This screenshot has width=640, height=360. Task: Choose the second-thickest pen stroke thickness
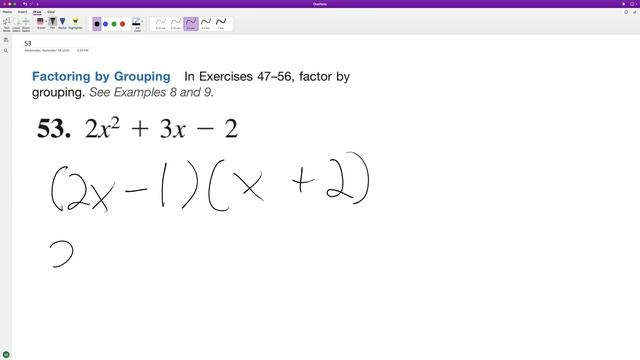click(206, 24)
